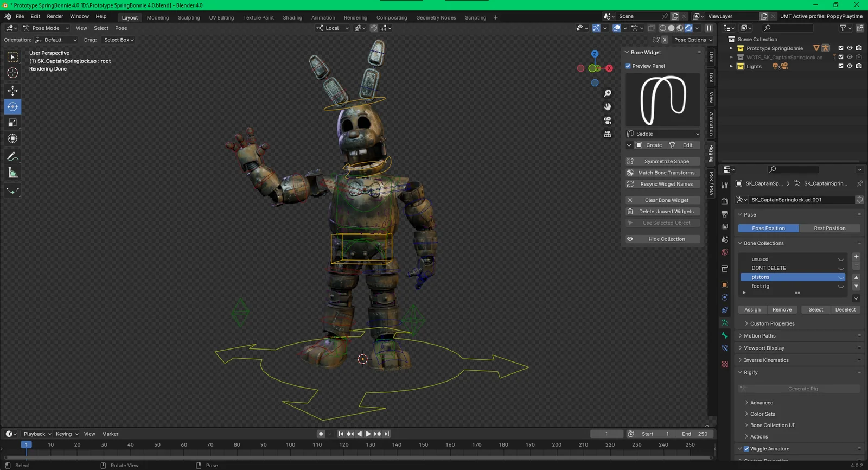This screenshot has width=868, height=470.
Task: Click the Rest Position button
Action: click(829, 228)
